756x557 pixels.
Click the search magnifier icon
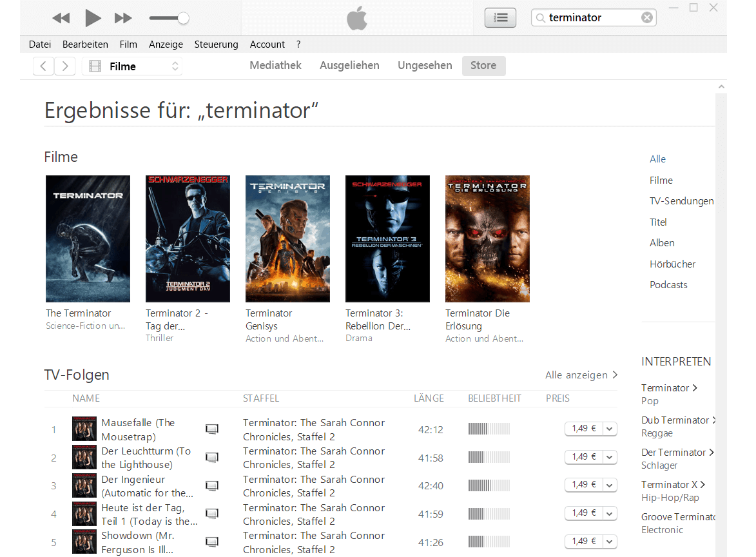541,18
